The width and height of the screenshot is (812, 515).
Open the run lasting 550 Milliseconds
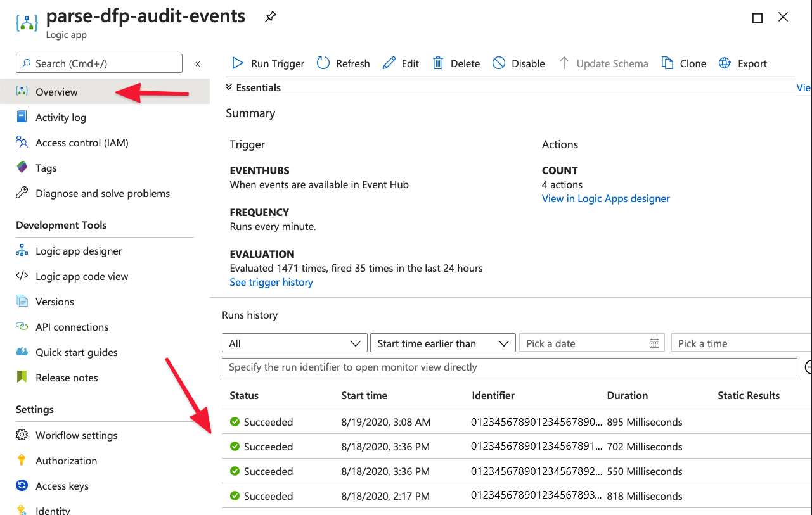click(517, 471)
